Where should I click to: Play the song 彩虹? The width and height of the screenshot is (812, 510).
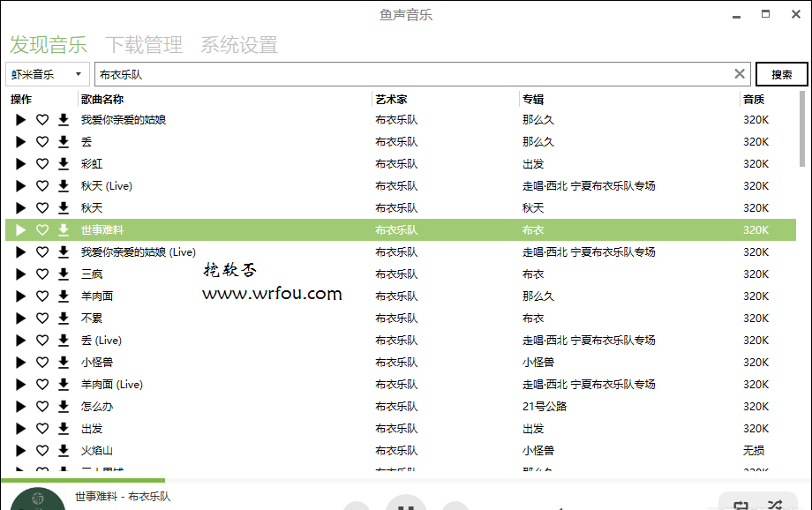(x=20, y=164)
